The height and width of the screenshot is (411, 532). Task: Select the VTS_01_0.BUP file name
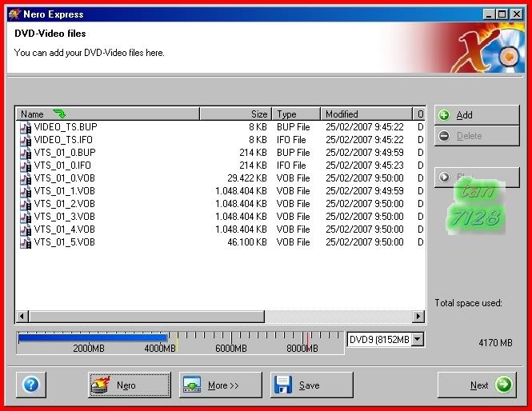click(65, 153)
